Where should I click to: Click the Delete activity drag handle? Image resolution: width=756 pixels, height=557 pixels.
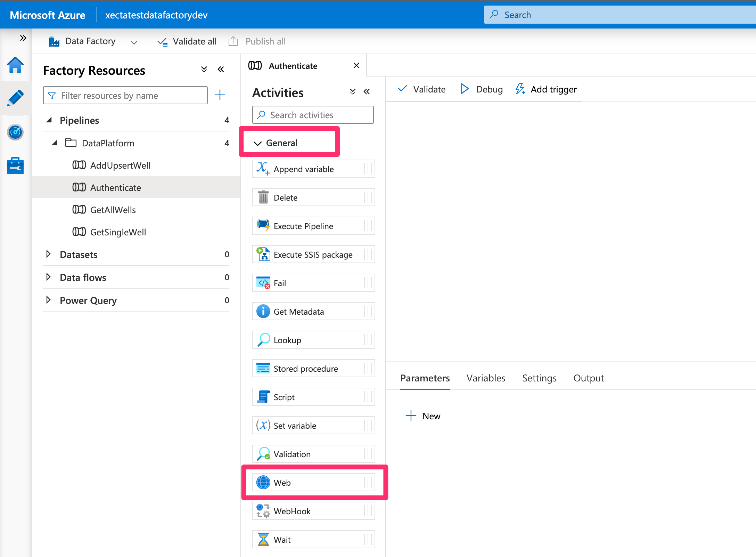click(x=368, y=197)
